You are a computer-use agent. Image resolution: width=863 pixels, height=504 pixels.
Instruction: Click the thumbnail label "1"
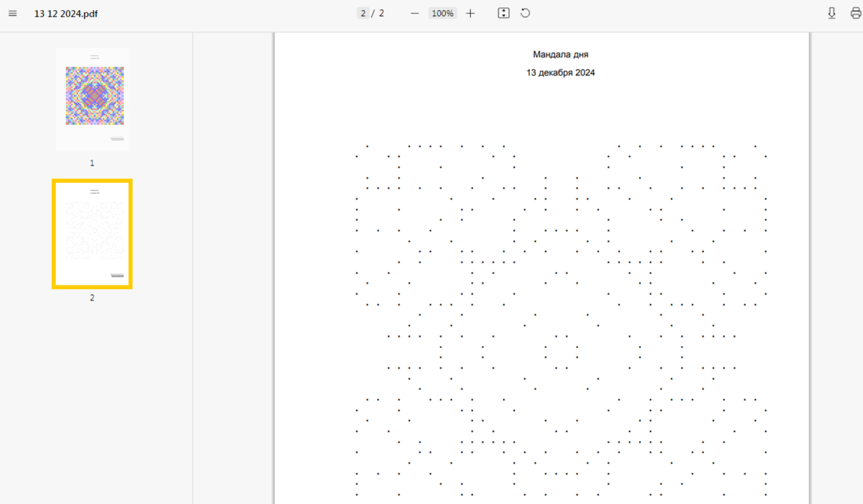(92, 163)
